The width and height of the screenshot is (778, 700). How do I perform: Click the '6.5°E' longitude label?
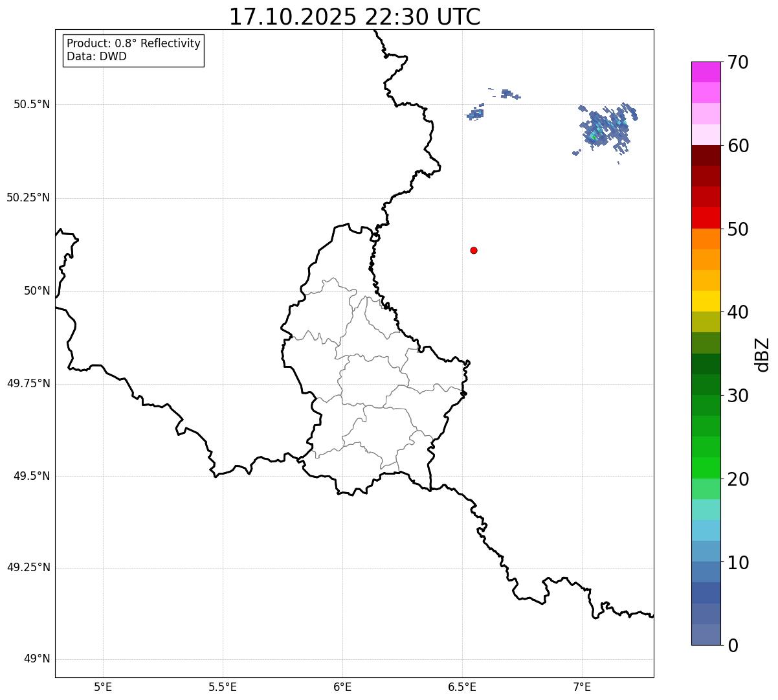pyautogui.click(x=463, y=687)
